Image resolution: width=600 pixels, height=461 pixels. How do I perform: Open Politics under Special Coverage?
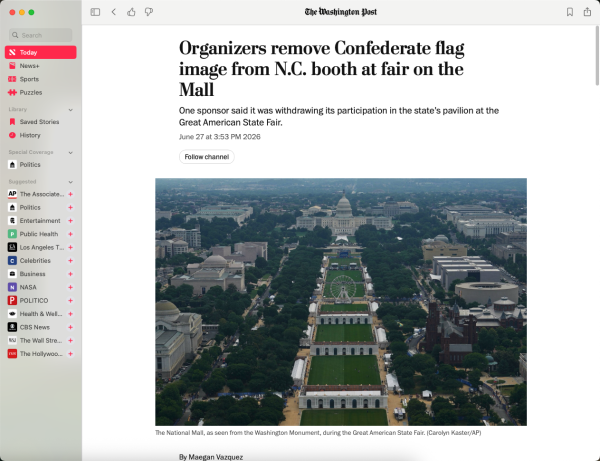pos(41,165)
